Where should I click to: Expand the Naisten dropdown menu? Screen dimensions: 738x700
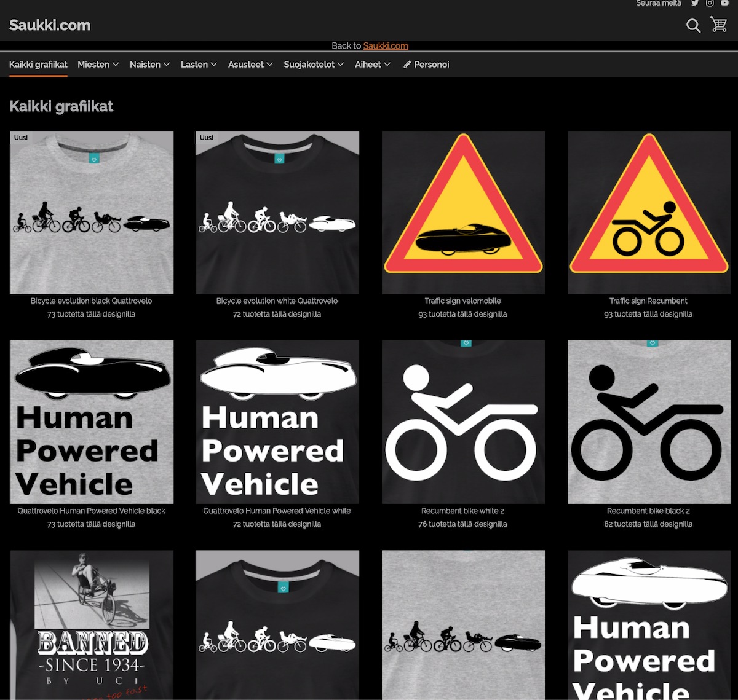149,65
